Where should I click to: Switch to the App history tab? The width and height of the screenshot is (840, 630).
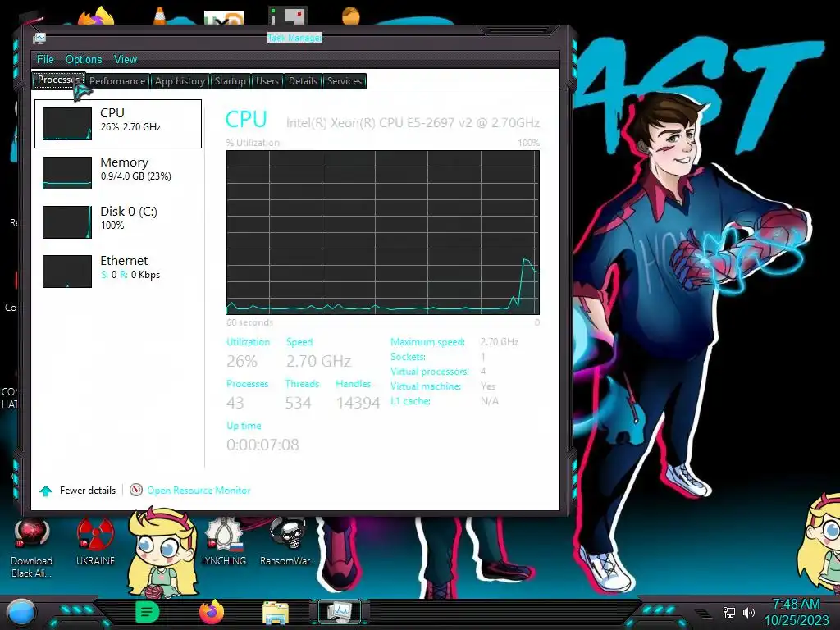[180, 81]
